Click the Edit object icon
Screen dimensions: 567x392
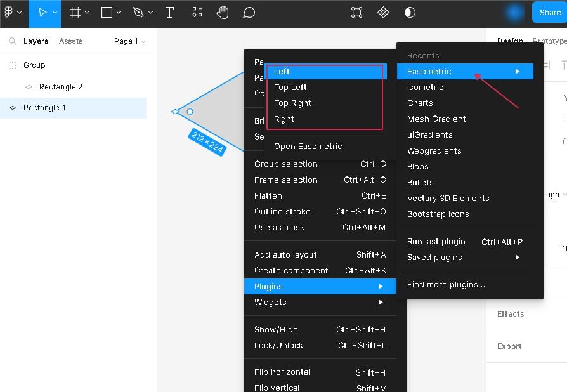click(357, 13)
